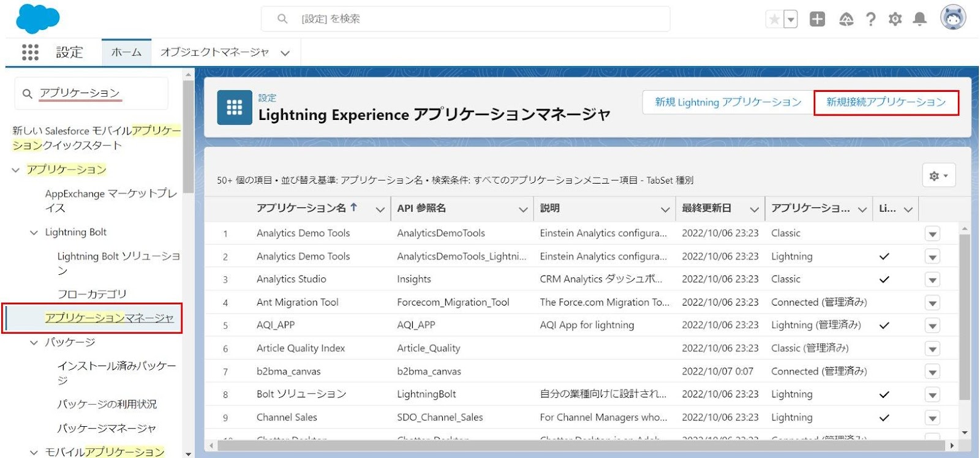The width and height of the screenshot is (980, 458).
Task: Click the table horizontal scrollbar
Action: (582, 446)
